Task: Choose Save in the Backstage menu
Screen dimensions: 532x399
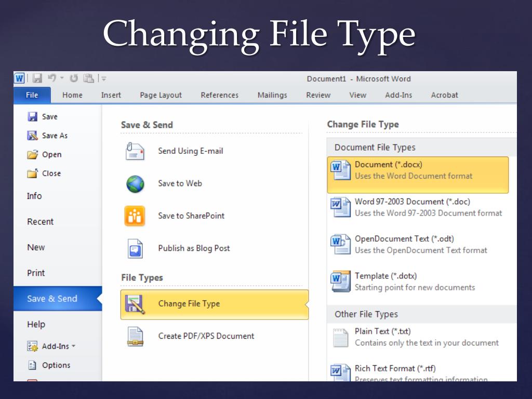Action: pos(49,117)
